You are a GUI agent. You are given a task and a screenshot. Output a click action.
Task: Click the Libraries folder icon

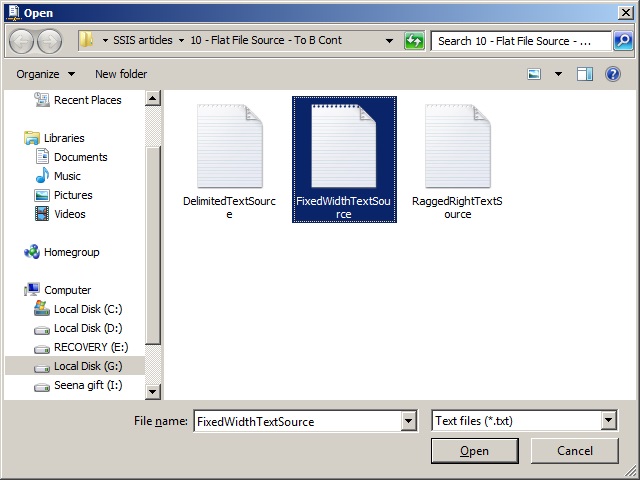click(31, 138)
